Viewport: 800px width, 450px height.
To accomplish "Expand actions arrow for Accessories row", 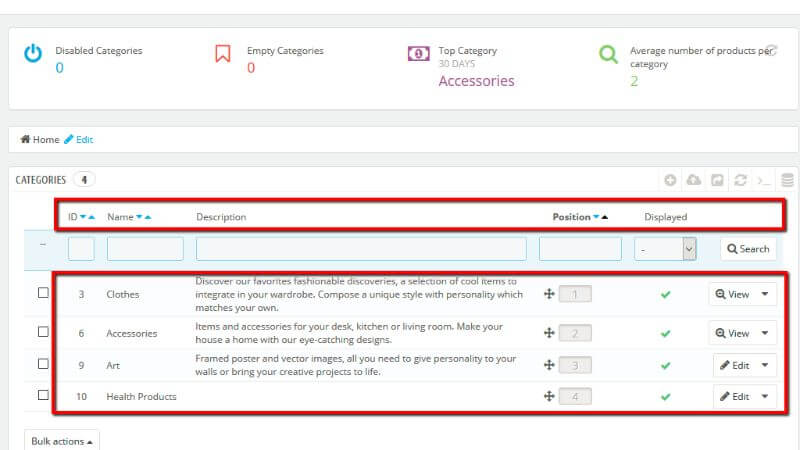I will click(765, 333).
